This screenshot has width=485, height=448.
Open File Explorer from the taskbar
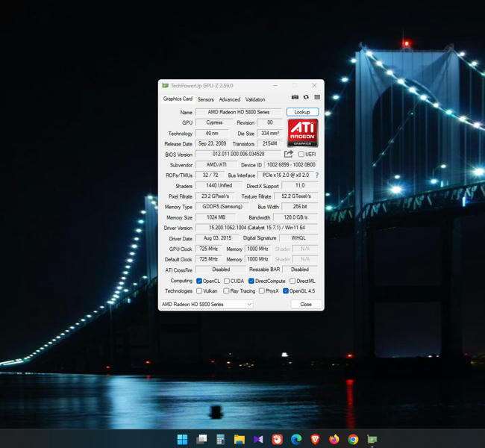click(239, 439)
